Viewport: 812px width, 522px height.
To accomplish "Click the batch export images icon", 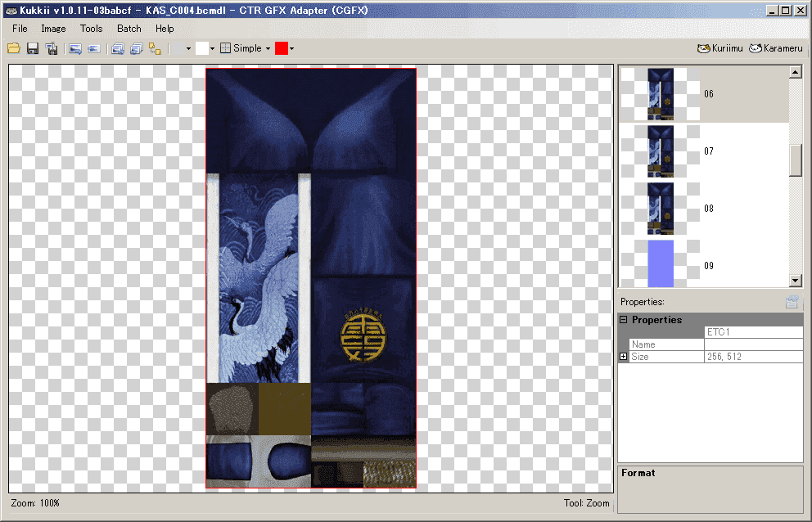I will point(118,48).
